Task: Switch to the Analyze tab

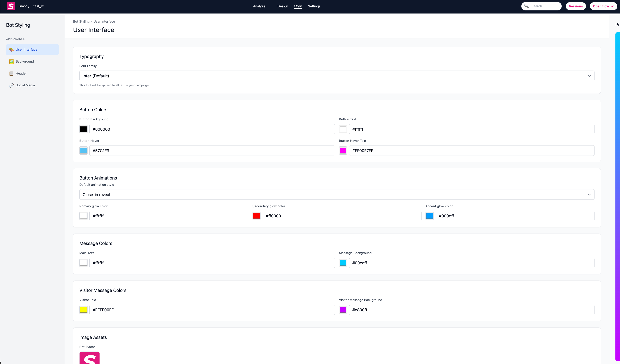Action: tap(259, 6)
